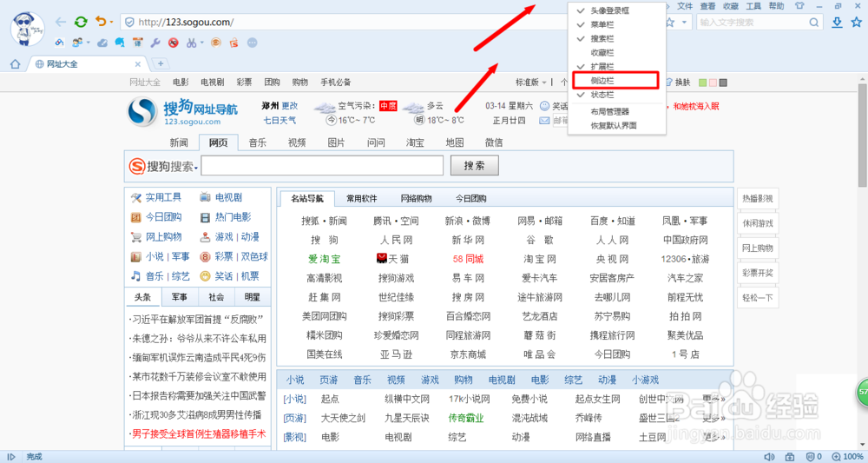Viewport: 868px width, 463px height.
Task: Click the sidebar toggle icon at status bar left
Action: (10, 457)
